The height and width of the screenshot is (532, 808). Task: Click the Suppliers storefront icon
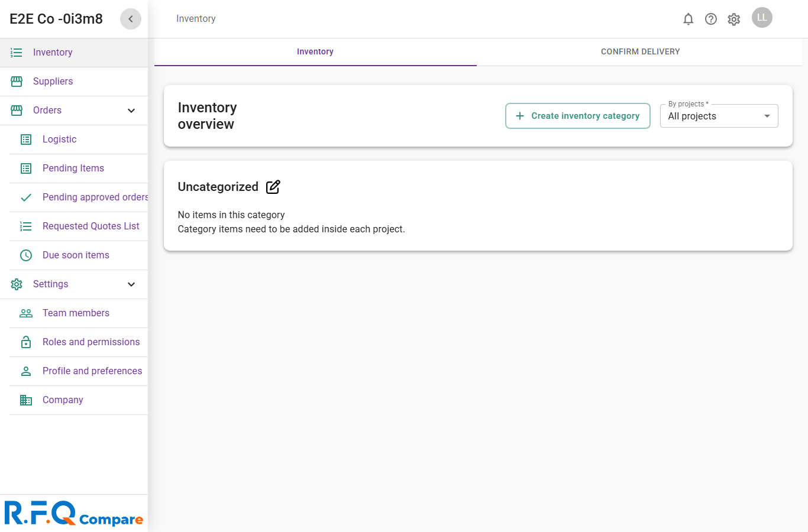tap(17, 82)
